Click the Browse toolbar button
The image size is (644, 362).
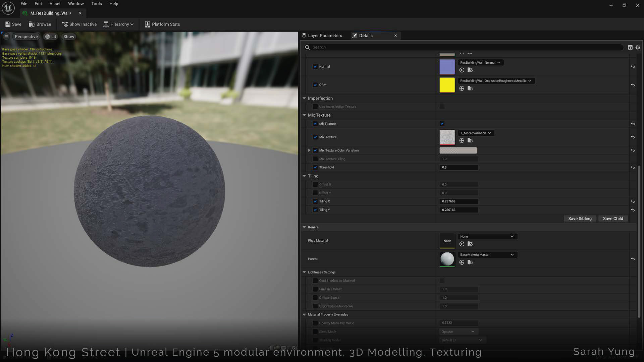pos(40,24)
